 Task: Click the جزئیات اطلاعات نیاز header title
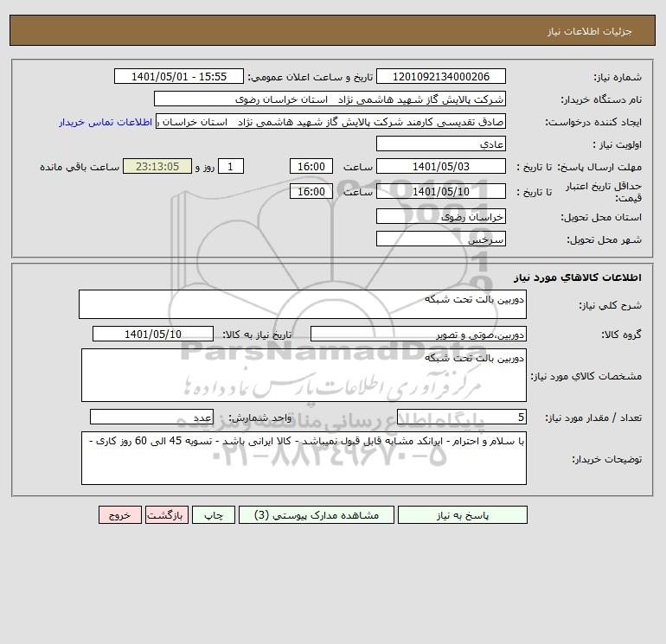point(590,31)
